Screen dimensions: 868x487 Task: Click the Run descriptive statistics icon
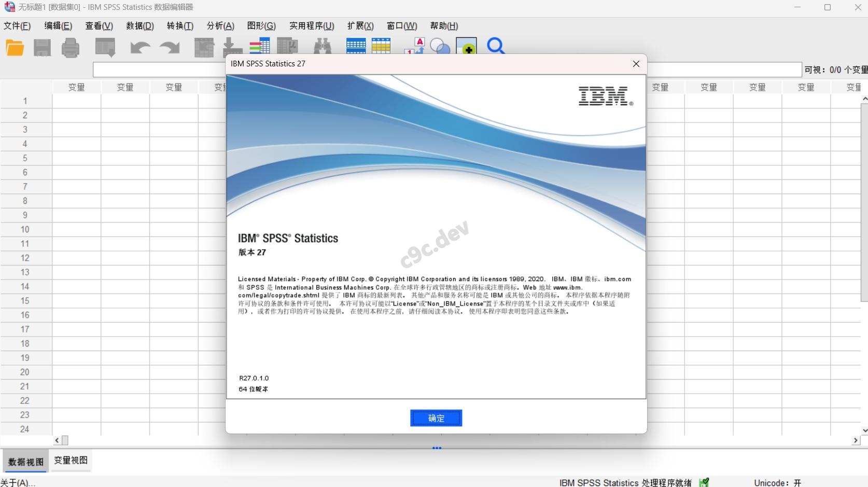(287, 47)
